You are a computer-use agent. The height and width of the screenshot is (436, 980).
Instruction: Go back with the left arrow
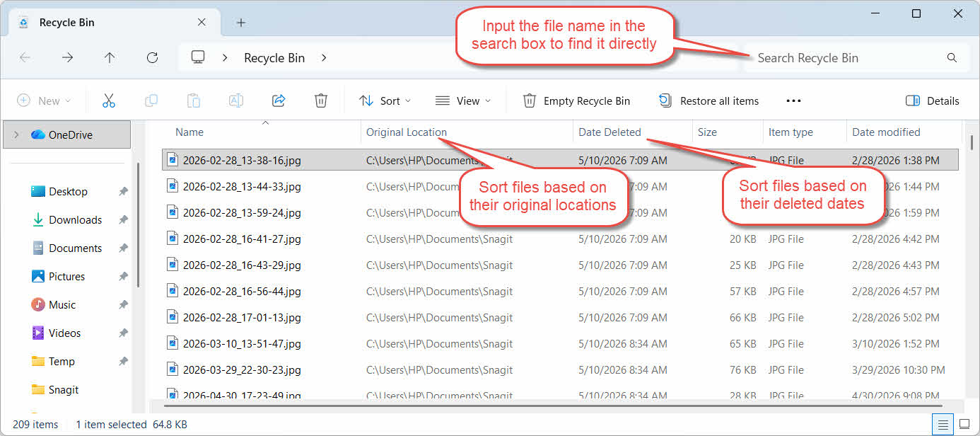click(x=25, y=58)
